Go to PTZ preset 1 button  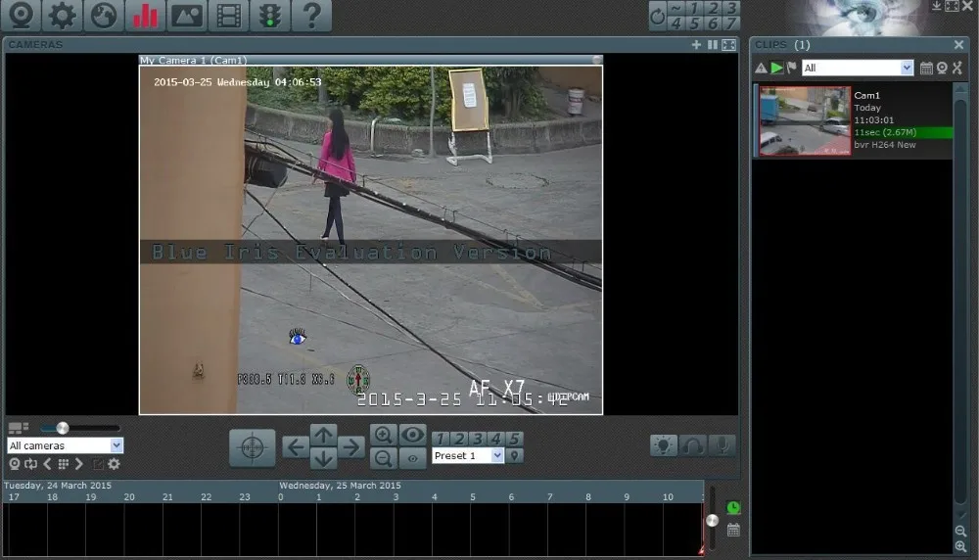(x=441, y=439)
